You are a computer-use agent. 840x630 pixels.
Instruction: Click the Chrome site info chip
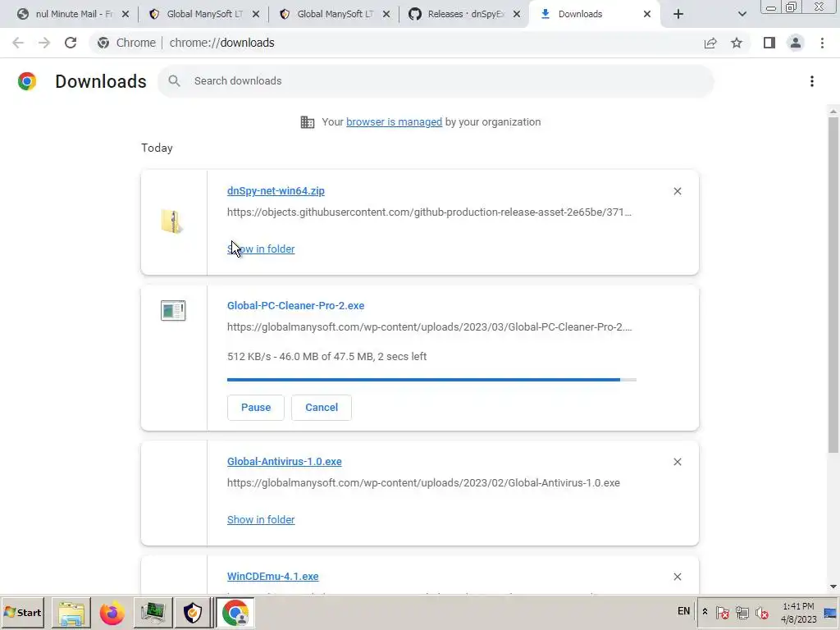point(127,43)
